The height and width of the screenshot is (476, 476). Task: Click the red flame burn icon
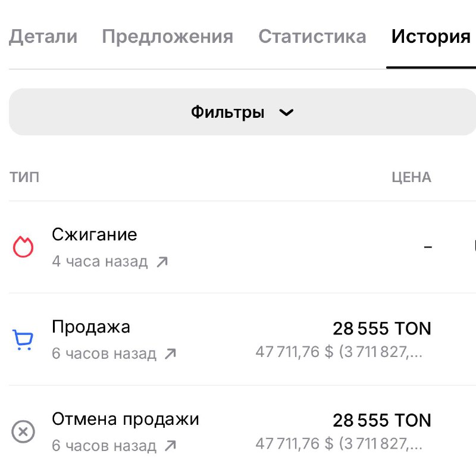tap(22, 245)
